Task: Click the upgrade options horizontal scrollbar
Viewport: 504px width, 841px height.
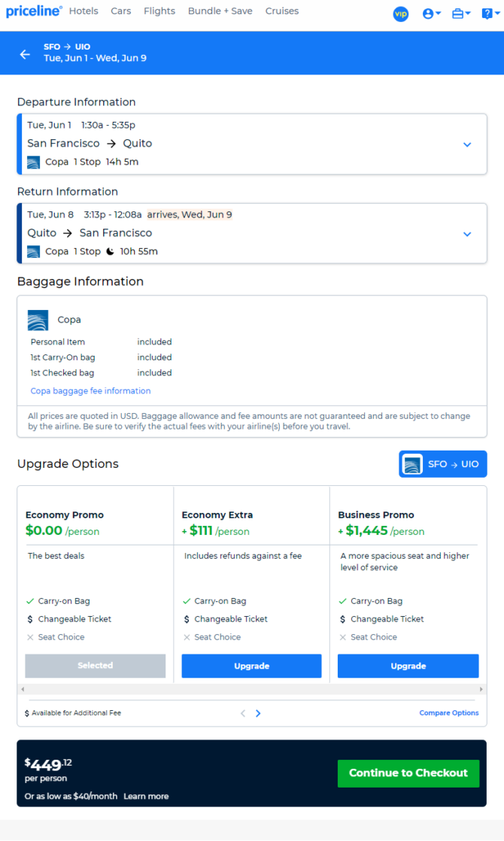Action: [251, 689]
